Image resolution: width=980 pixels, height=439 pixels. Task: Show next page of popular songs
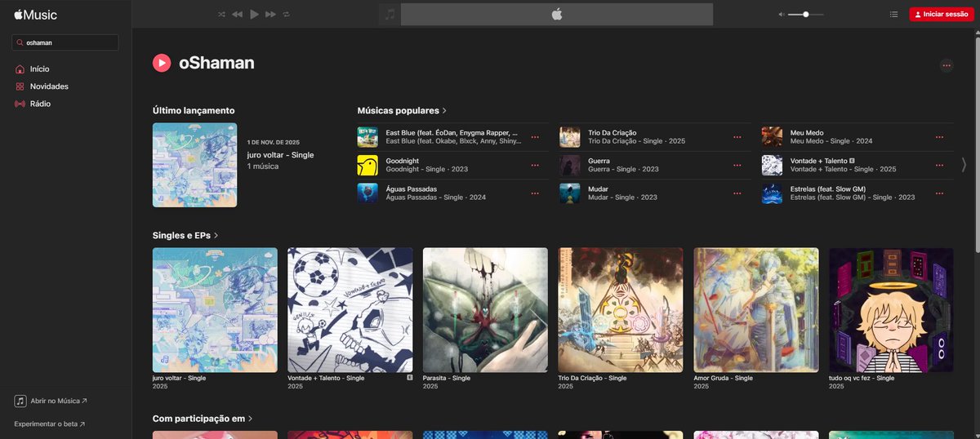coord(964,164)
